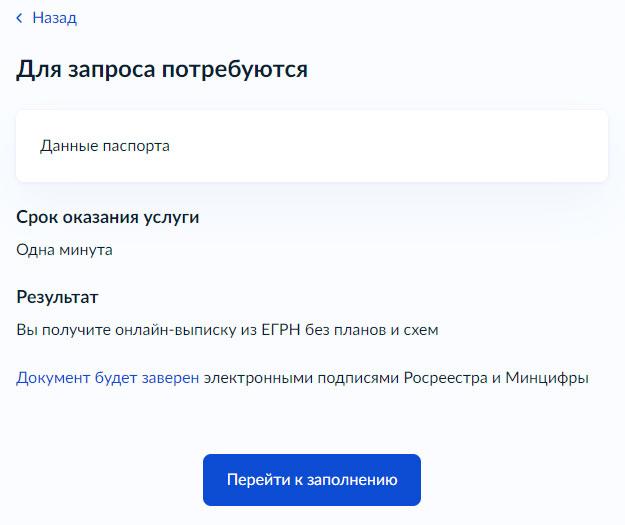The width and height of the screenshot is (625, 525).
Task: Click the word Минцифры
Action: (x=547, y=378)
